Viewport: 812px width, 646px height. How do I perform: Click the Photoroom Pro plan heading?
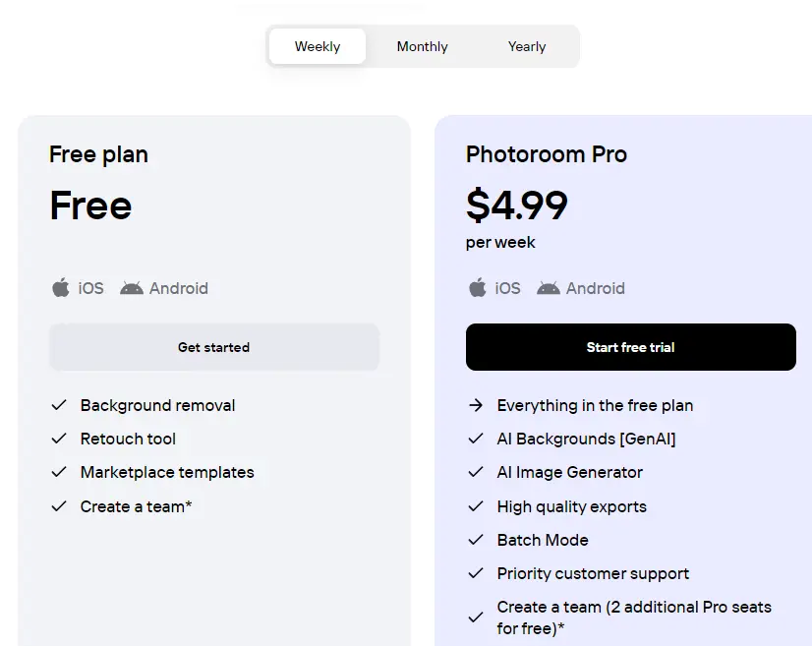point(547,154)
